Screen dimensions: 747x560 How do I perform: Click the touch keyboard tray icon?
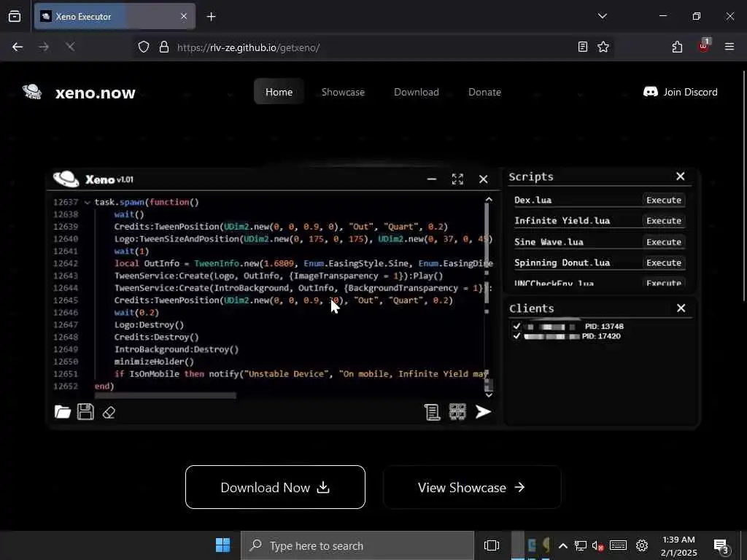click(x=618, y=545)
